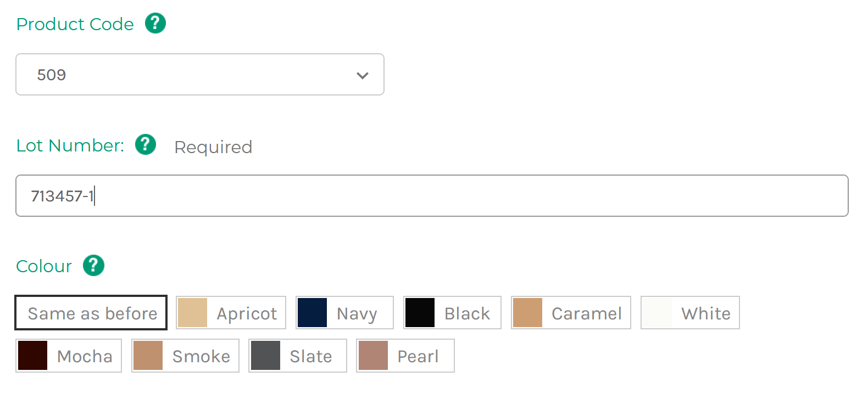Select the Slate colour swatch
This screenshot has height=399, width=868.
[x=298, y=356]
